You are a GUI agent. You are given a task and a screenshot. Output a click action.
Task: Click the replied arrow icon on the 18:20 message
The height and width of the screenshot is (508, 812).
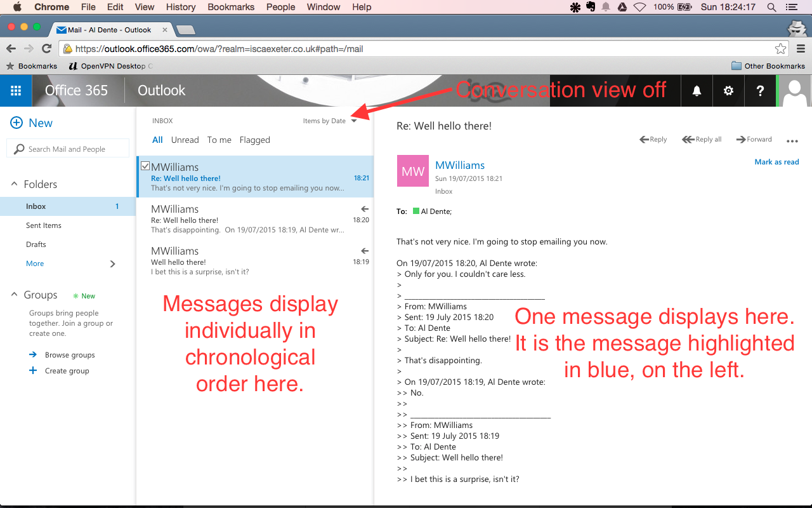(x=365, y=209)
